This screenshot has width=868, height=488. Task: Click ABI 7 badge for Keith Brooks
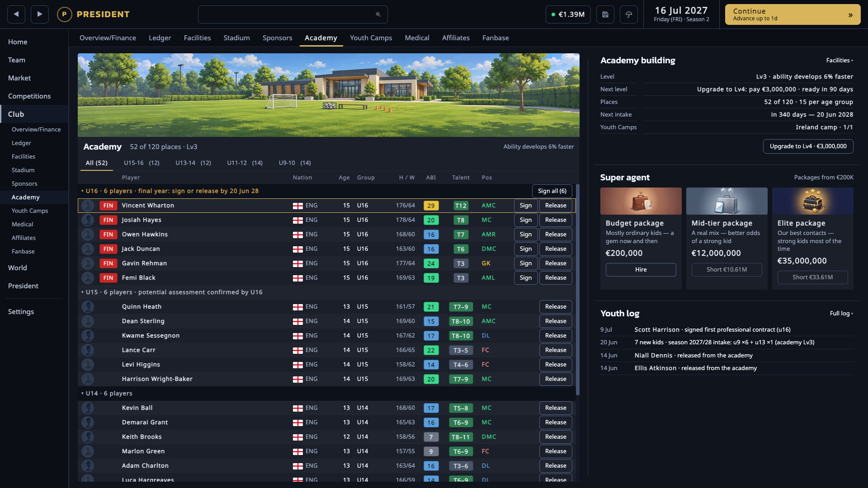coord(431,437)
